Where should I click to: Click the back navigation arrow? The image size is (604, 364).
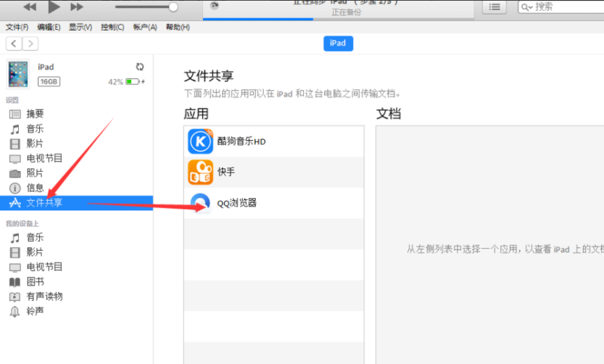[x=14, y=44]
